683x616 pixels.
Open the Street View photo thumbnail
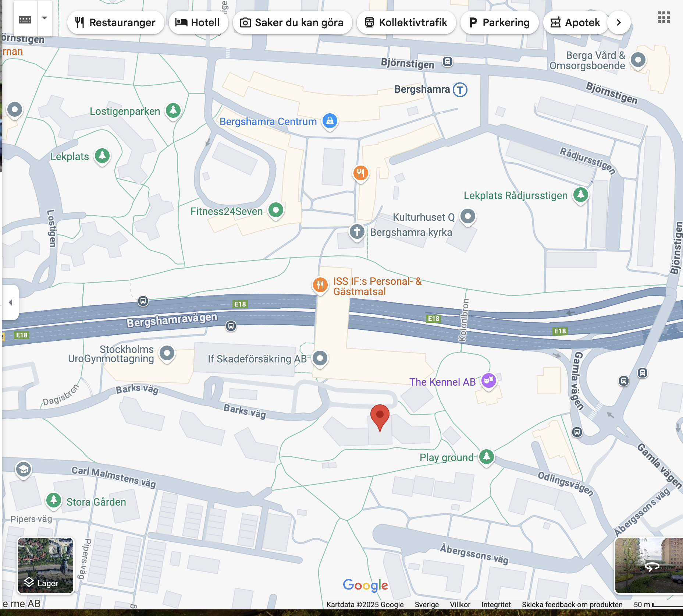tap(649, 566)
